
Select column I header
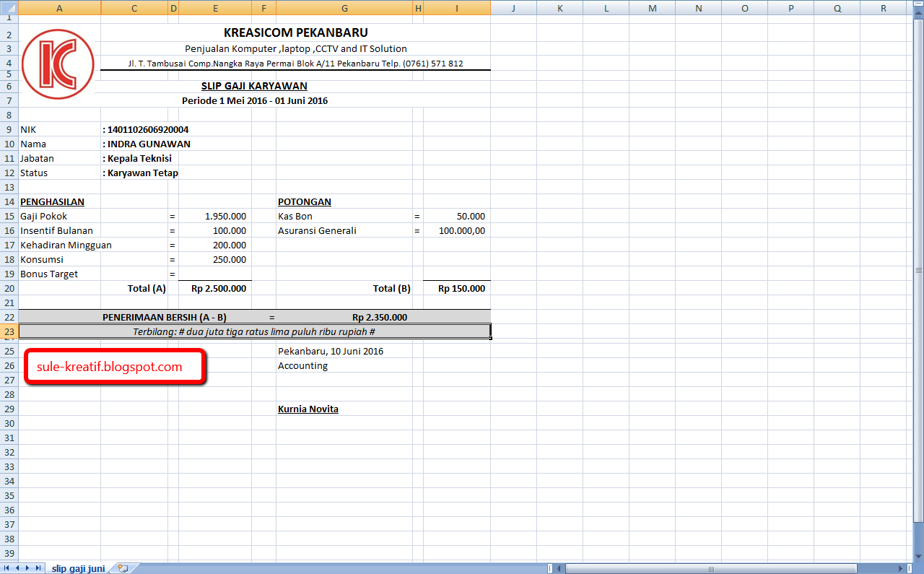(x=457, y=8)
